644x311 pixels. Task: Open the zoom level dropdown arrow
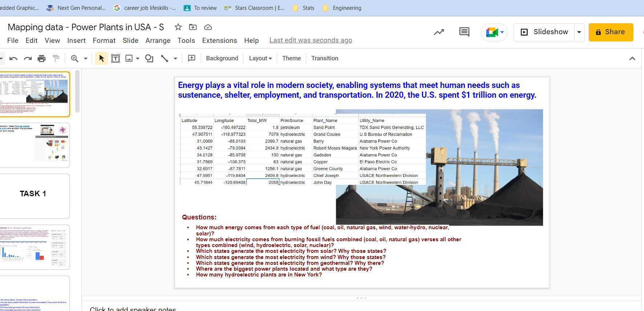click(x=86, y=58)
